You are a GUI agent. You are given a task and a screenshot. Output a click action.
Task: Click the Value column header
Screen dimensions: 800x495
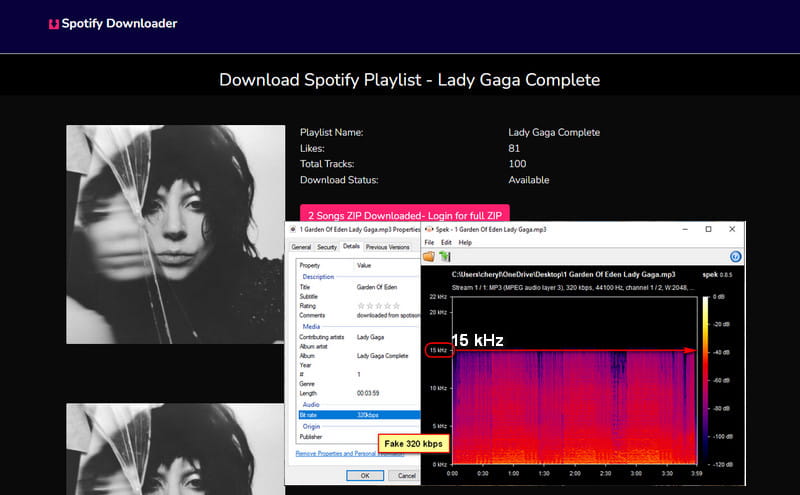(364, 265)
